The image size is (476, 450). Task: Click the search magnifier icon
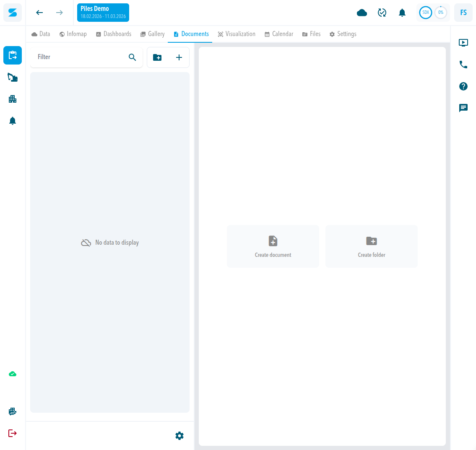click(x=132, y=57)
